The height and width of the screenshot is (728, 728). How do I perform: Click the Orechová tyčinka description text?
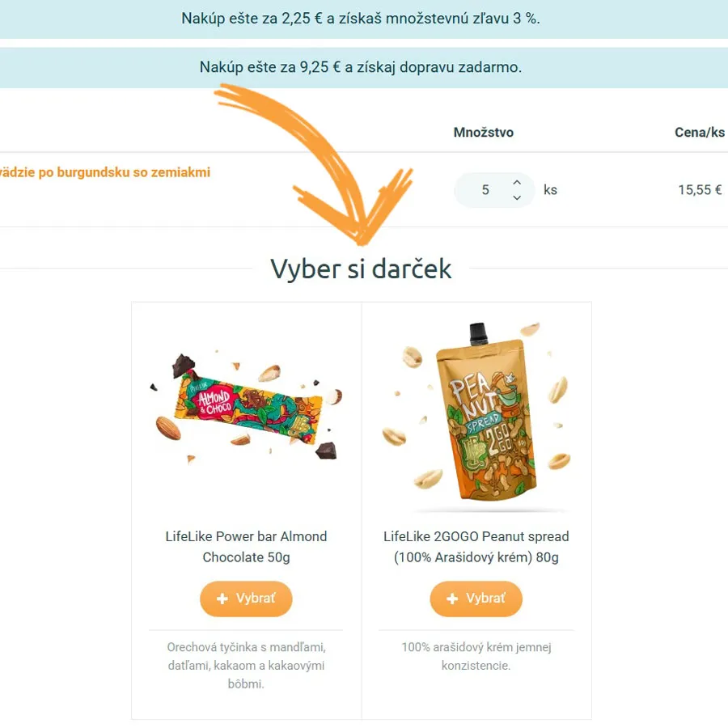[246, 666]
